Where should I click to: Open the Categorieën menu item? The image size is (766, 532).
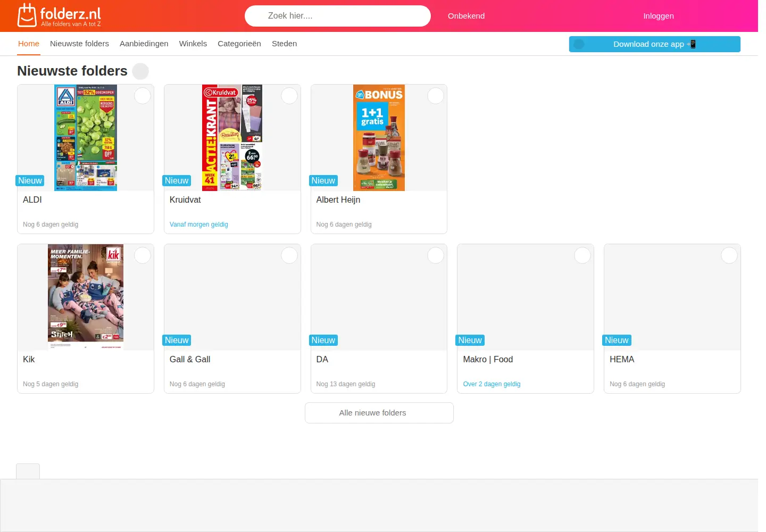[x=239, y=44]
